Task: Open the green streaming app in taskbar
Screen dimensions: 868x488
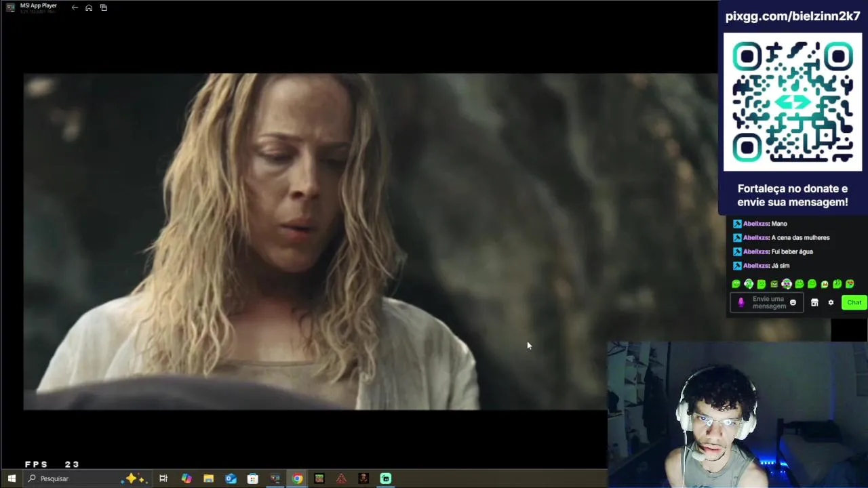Action: [x=386, y=479]
